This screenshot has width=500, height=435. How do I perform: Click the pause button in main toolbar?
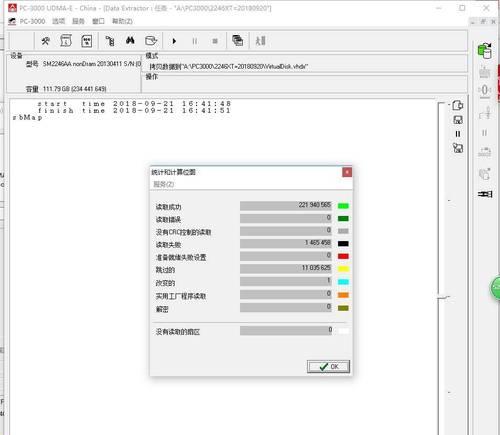[x=195, y=41]
